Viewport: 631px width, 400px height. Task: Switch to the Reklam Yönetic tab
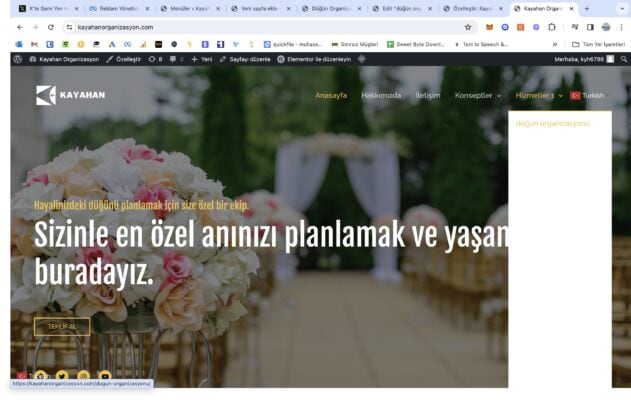tap(119, 8)
